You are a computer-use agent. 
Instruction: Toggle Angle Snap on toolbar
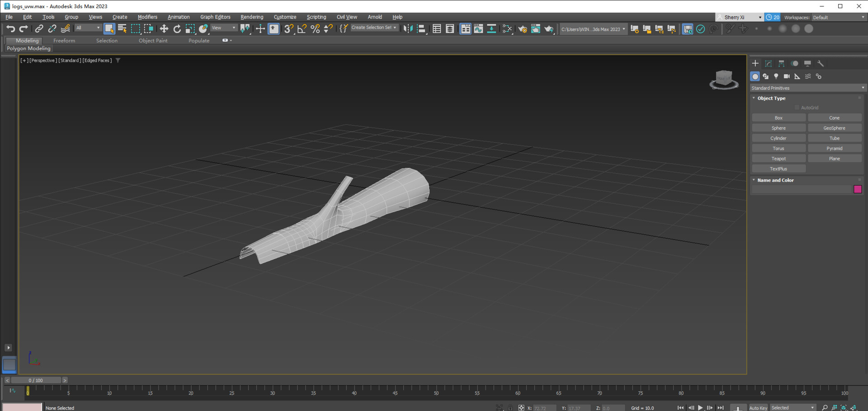(302, 29)
